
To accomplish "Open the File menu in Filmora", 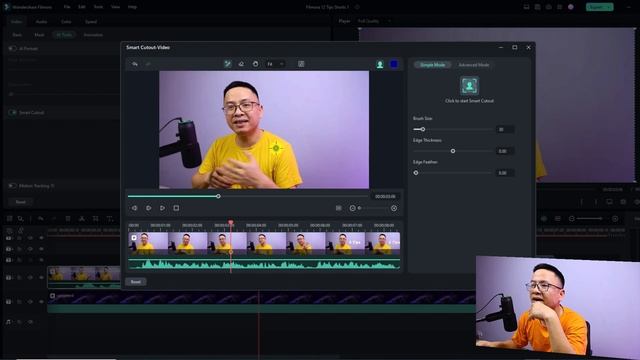I will click(67, 7).
